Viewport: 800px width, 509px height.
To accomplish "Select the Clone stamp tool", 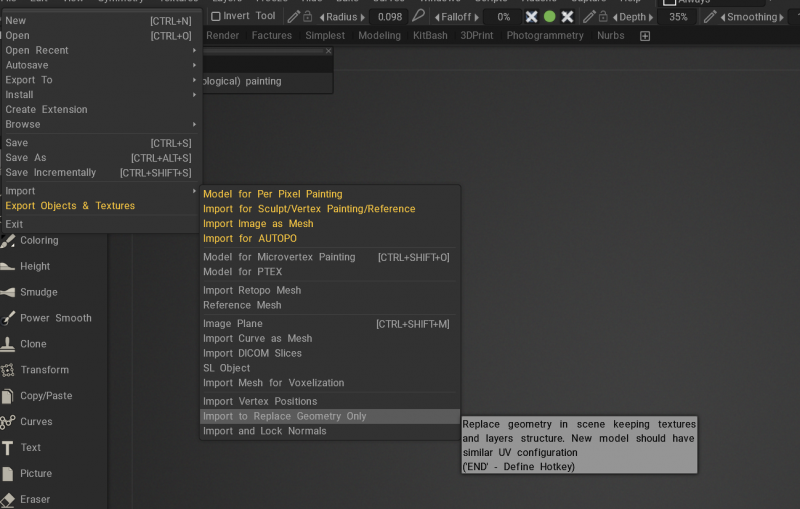I will pyautogui.click(x=33, y=344).
